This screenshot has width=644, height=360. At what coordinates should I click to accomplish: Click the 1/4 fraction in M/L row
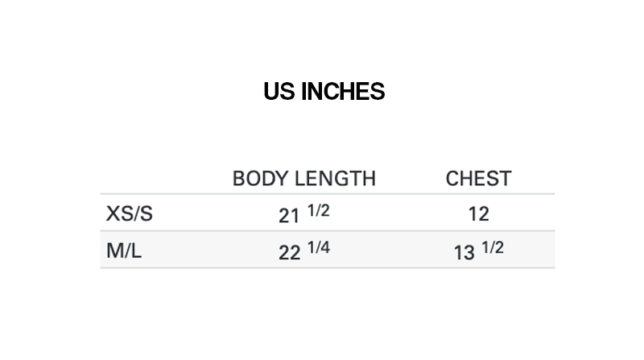318,247
